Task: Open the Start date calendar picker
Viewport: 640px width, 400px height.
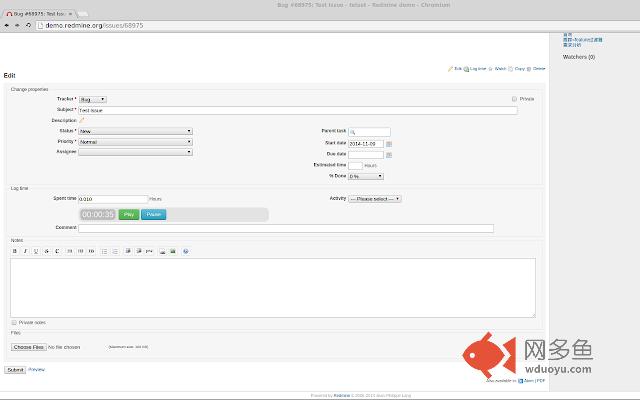Action: coord(389,143)
